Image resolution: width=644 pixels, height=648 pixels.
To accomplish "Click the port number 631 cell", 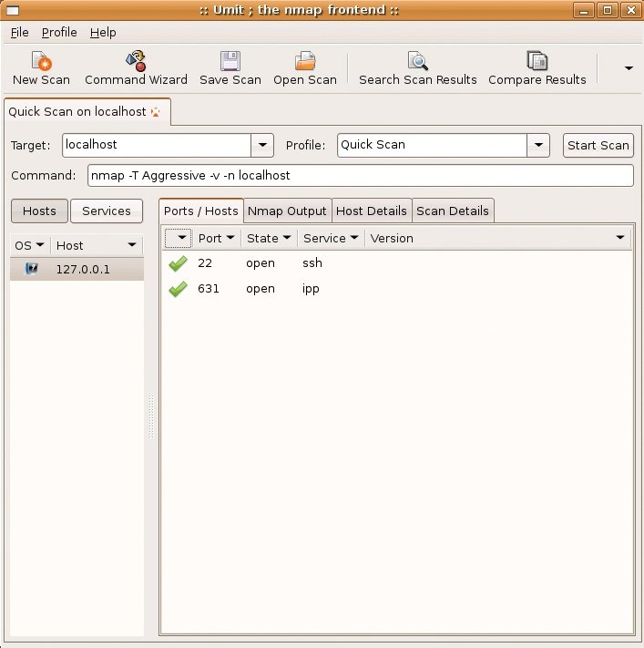I will 209,289.
